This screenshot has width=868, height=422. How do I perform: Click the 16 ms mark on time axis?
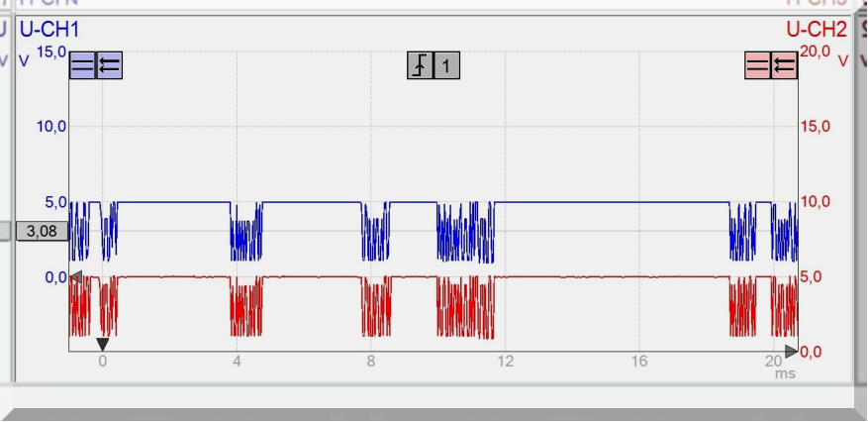(639, 362)
